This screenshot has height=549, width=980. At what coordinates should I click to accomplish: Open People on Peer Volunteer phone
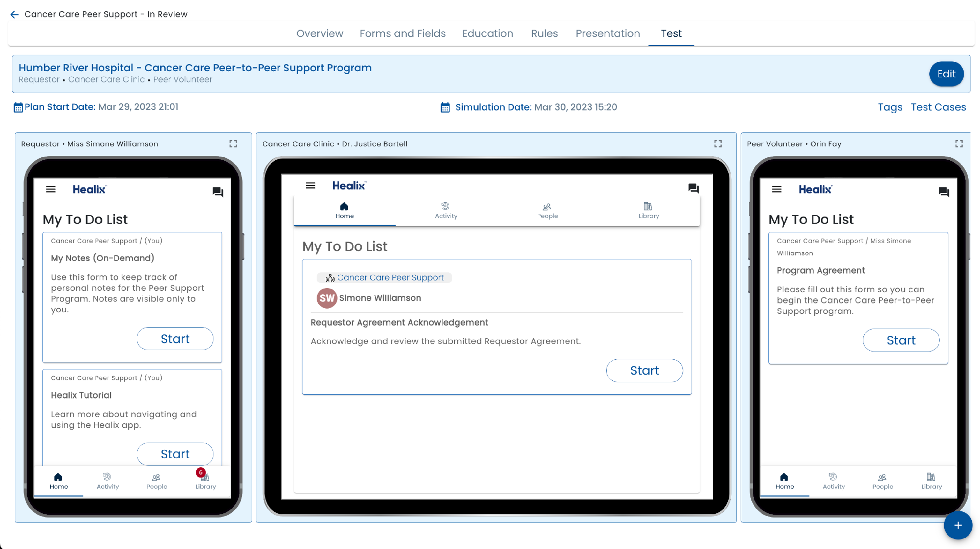click(x=883, y=481)
